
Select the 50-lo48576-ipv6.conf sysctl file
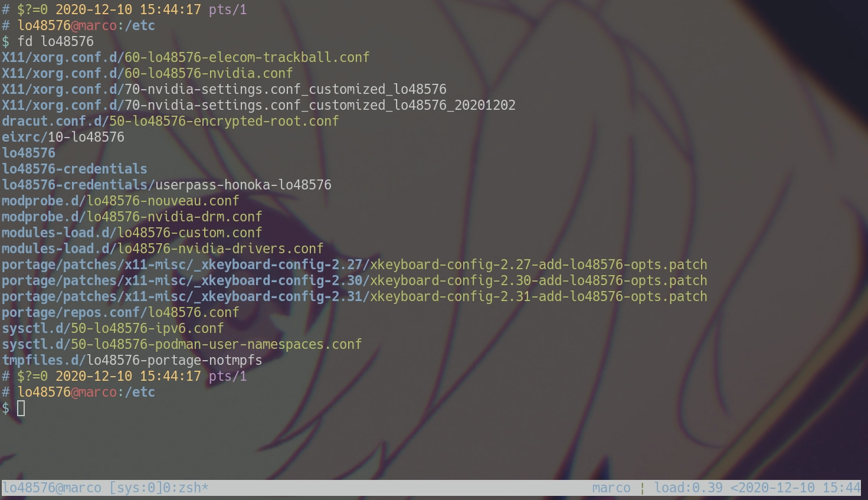coord(113,328)
